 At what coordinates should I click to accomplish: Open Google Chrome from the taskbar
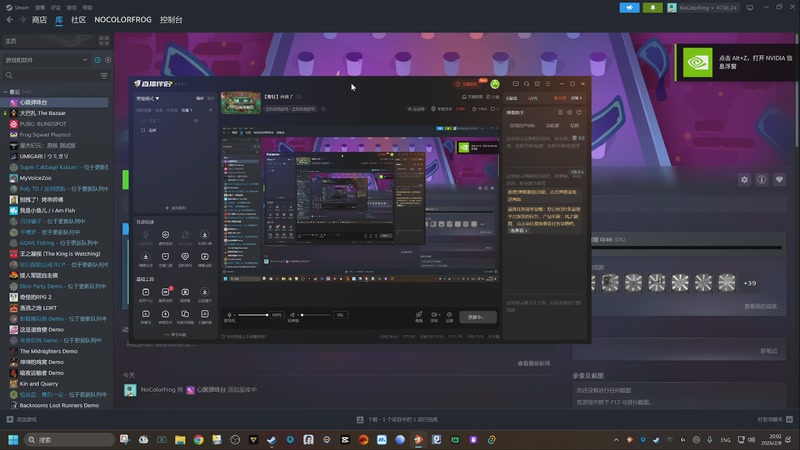click(x=198, y=440)
